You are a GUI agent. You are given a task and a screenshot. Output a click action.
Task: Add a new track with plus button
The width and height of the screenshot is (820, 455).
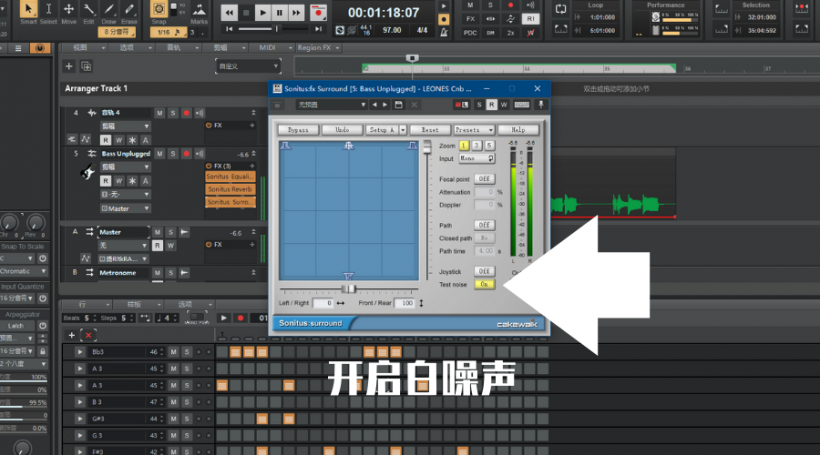coord(69,66)
